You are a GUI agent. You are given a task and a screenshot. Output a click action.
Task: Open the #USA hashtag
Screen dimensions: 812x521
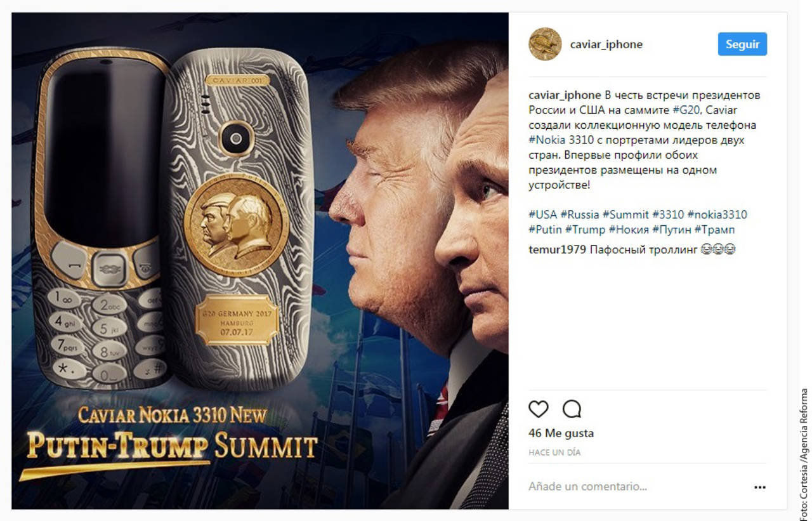[542, 214]
